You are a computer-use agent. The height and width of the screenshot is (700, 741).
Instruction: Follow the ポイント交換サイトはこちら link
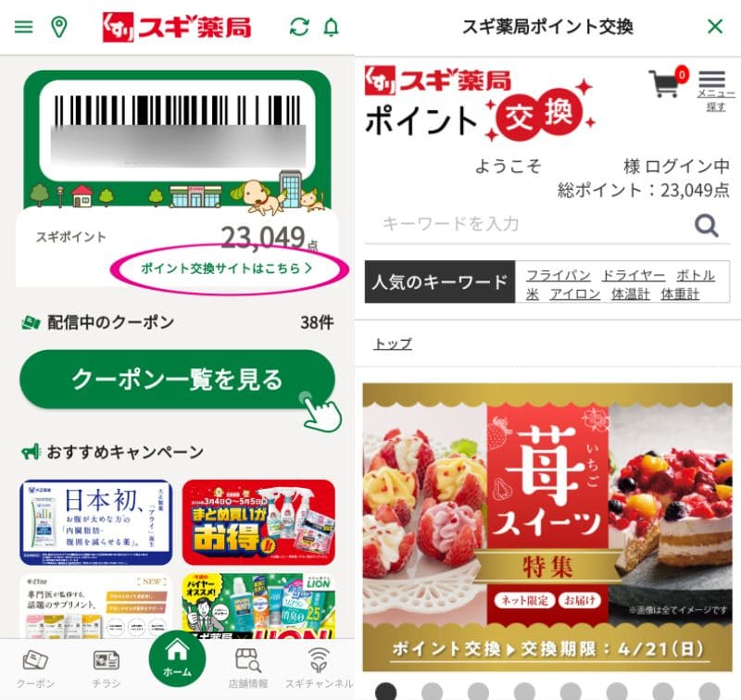(226, 269)
